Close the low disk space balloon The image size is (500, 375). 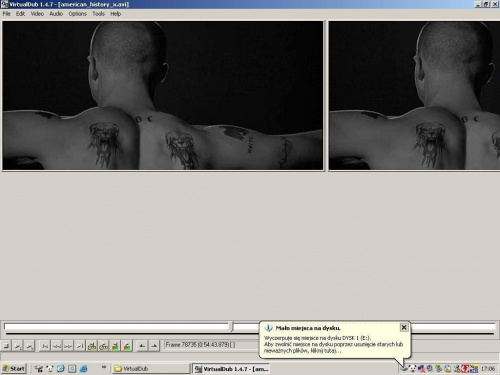pyautogui.click(x=404, y=327)
